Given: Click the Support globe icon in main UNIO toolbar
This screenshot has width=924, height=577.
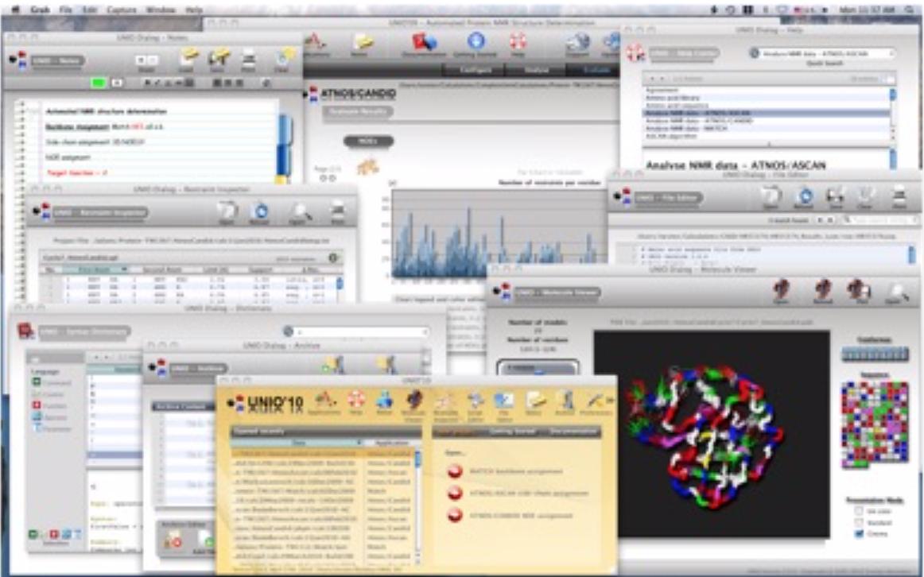Looking at the screenshot, I should click(x=577, y=45).
